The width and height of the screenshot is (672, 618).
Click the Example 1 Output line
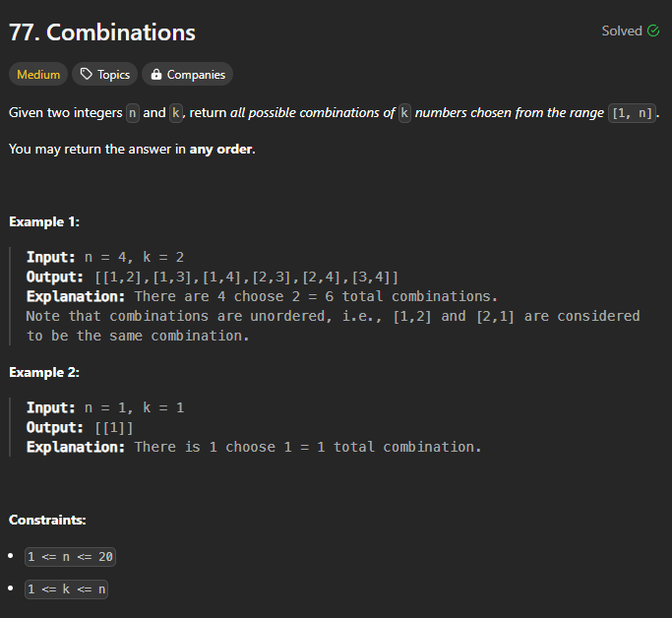[x=213, y=277]
